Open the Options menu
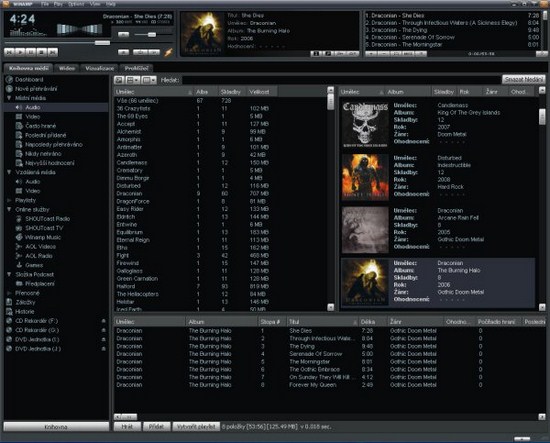550x443 pixels. click(x=76, y=4)
